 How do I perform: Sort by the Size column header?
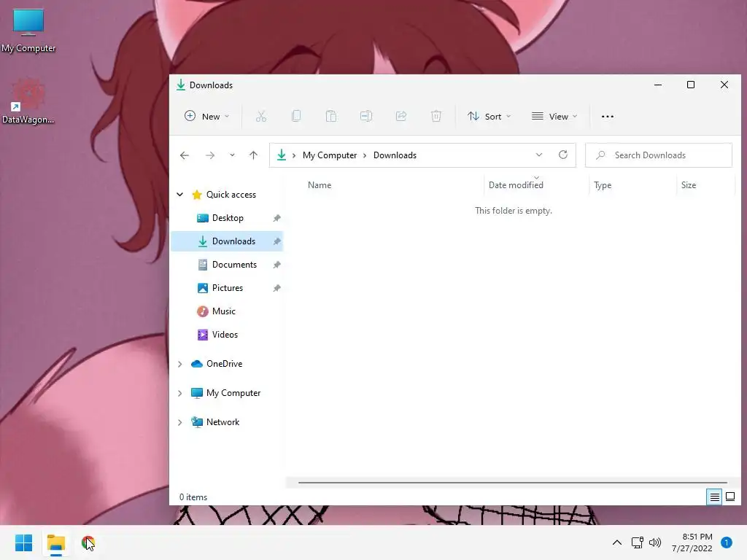pos(689,185)
